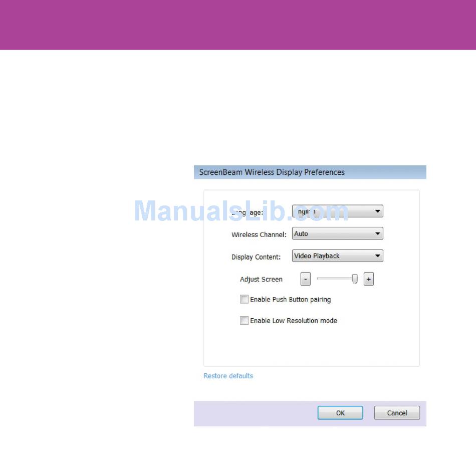Click the Adjust Screen slider handle

[x=354, y=279]
